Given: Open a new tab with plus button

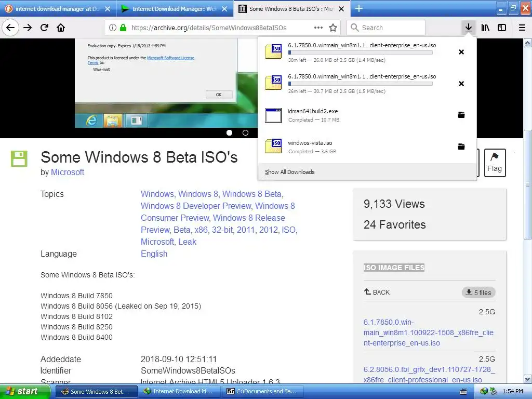Looking at the screenshot, I should (x=358, y=8).
